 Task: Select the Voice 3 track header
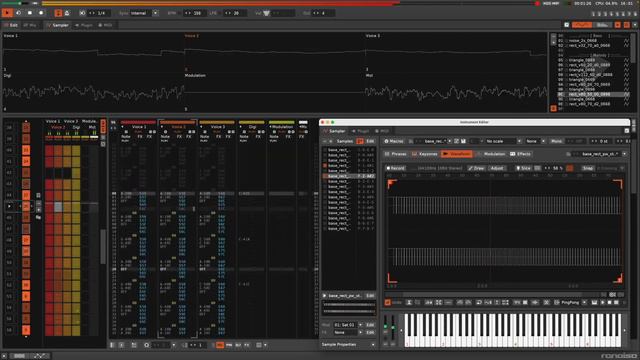coord(217,127)
